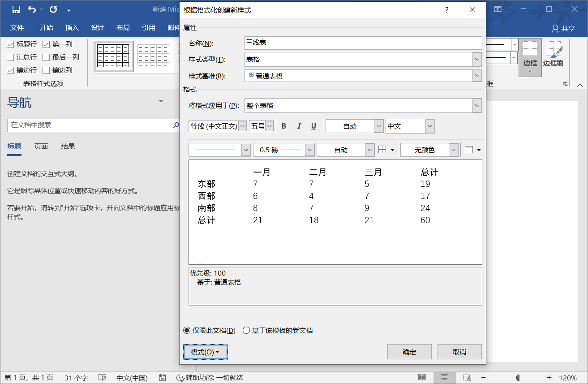Click the Borders button in the ribbon
This screenshot has height=384, width=588.
click(x=530, y=57)
